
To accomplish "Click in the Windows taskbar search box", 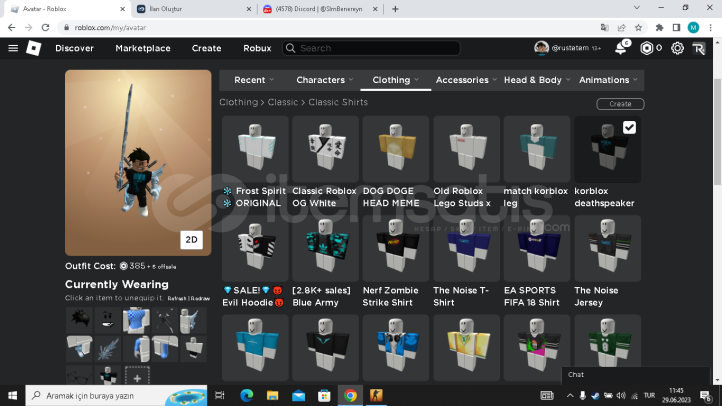I will click(116, 395).
